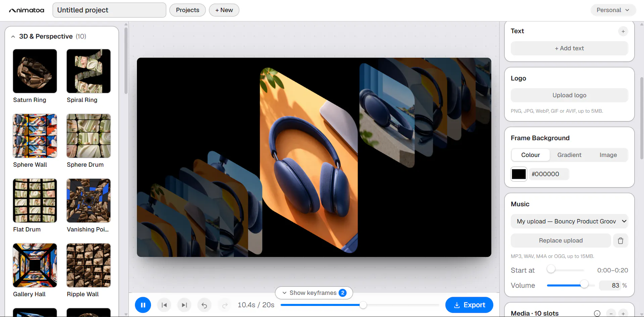Add a media slot with the plus icon
644x317 pixels.
tap(623, 314)
